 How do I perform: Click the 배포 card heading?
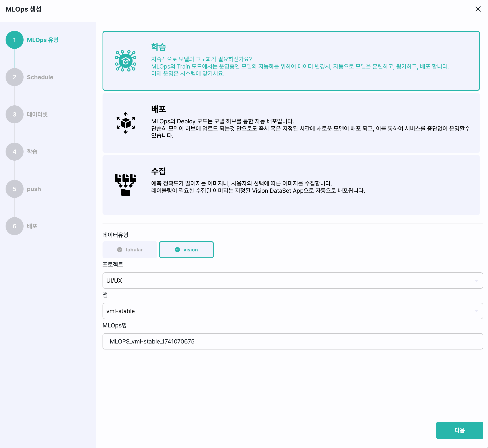click(158, 109)
